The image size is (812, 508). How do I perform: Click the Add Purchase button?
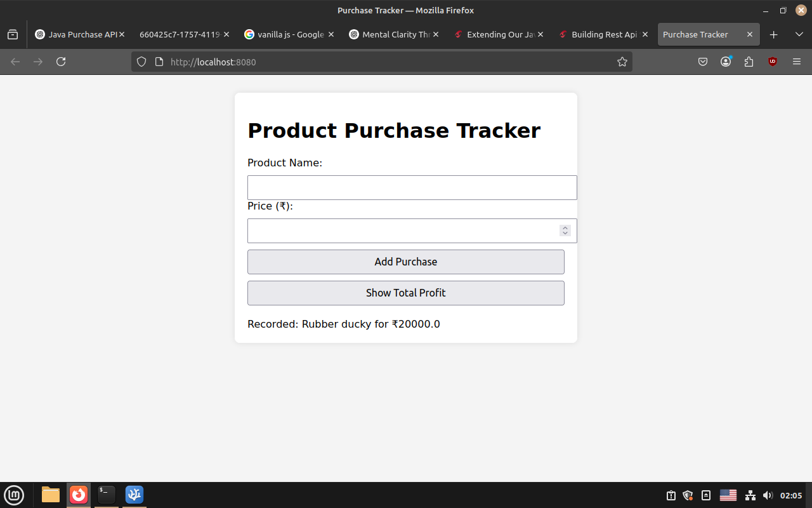(405, 262)
